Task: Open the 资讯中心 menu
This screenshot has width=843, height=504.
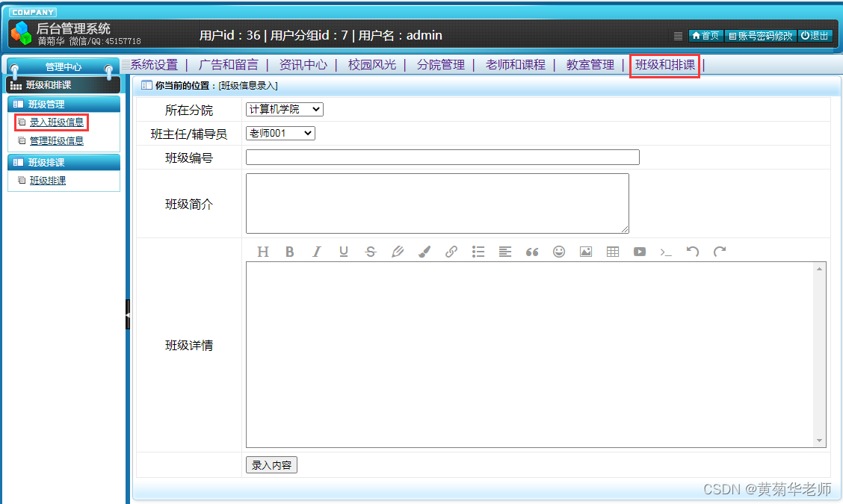Action: (303, 65)
